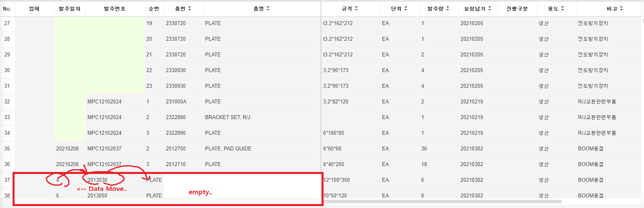Click order number MPC12102024 in row 32
This screenshot has width=644, height=208.
104,101
